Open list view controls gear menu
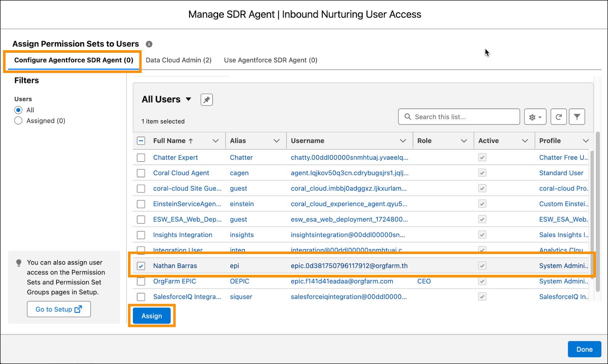The image size is (608, 364). [535, 117]
